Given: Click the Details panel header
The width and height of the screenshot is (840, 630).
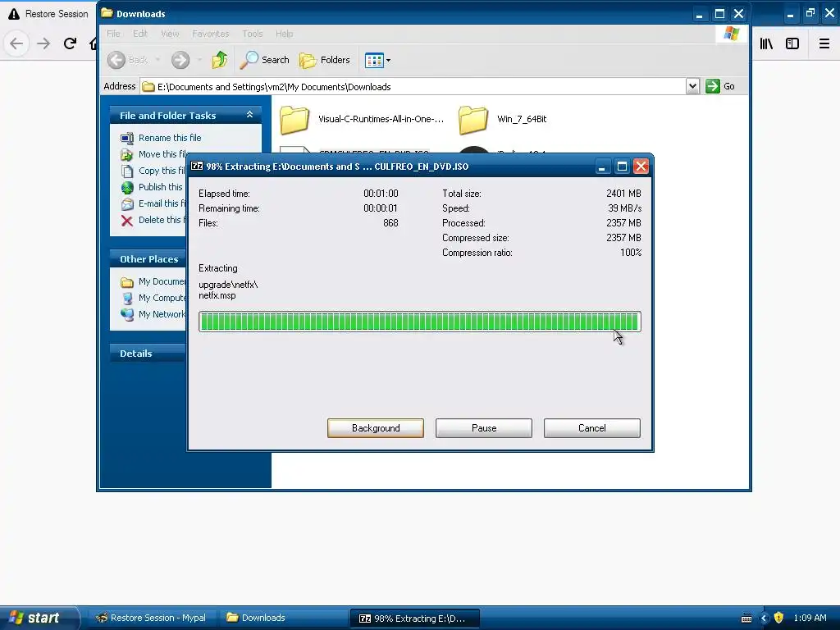Looking at the screenshot, I should click(148, 353).
